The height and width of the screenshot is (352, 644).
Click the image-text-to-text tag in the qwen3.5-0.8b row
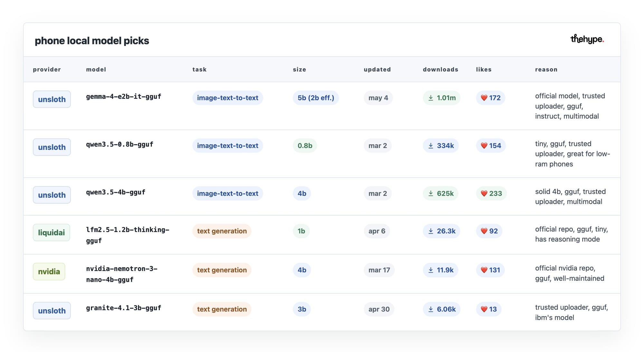point(228,146)
